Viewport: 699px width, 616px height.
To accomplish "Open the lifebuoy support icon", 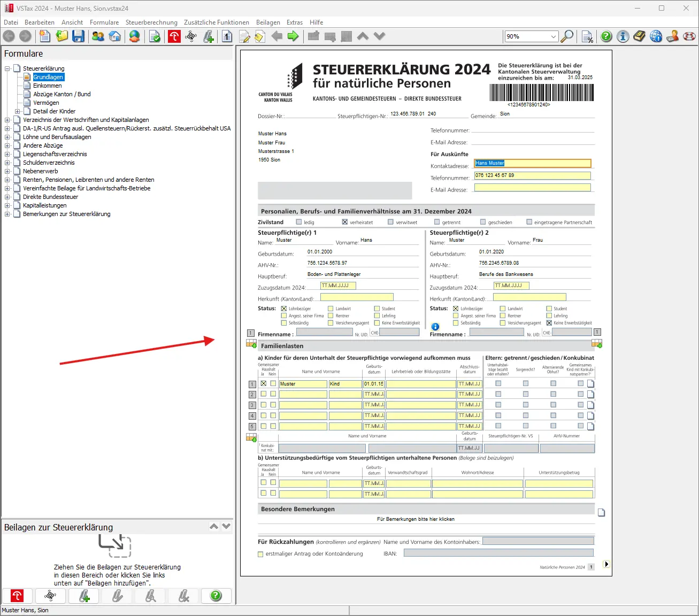I will (x=689, y=36).
